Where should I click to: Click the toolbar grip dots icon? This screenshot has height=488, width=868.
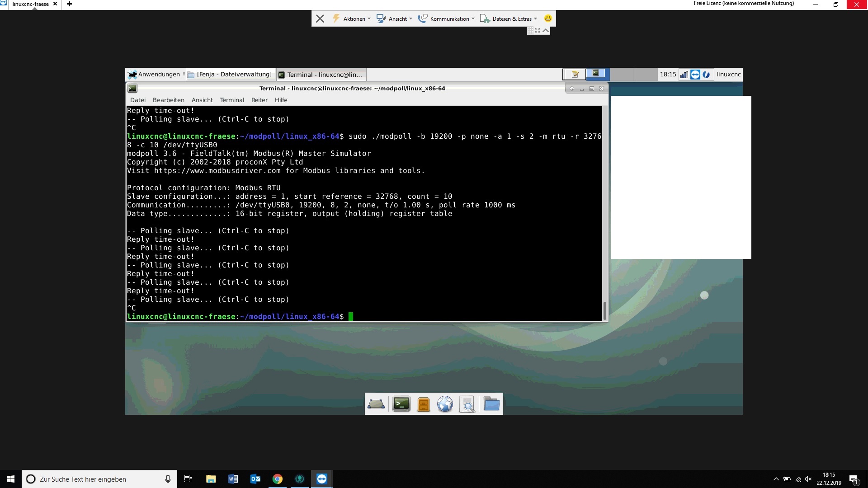pyautogui.click(x=531, y=30)
